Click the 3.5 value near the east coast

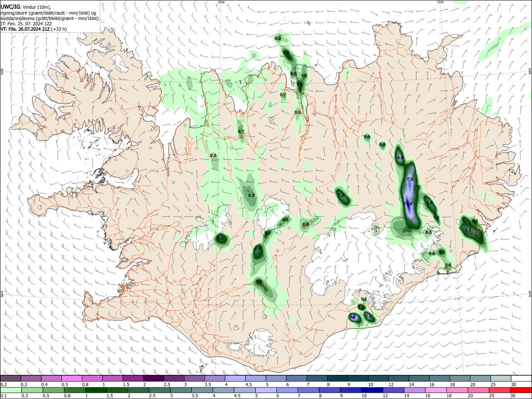coord(468,230)
